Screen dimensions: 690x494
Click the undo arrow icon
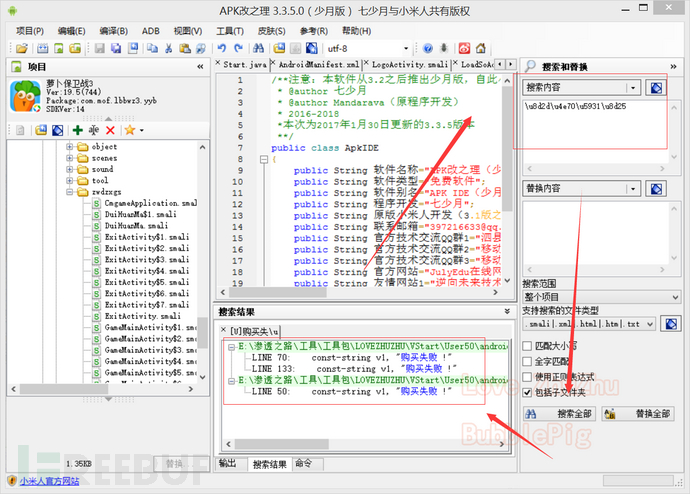(222, 48)
